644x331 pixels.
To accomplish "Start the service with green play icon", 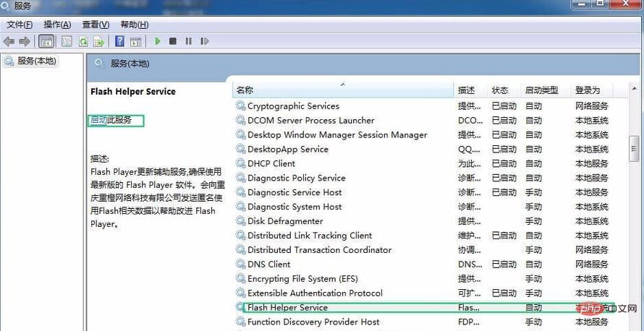I will pos(158,41).
